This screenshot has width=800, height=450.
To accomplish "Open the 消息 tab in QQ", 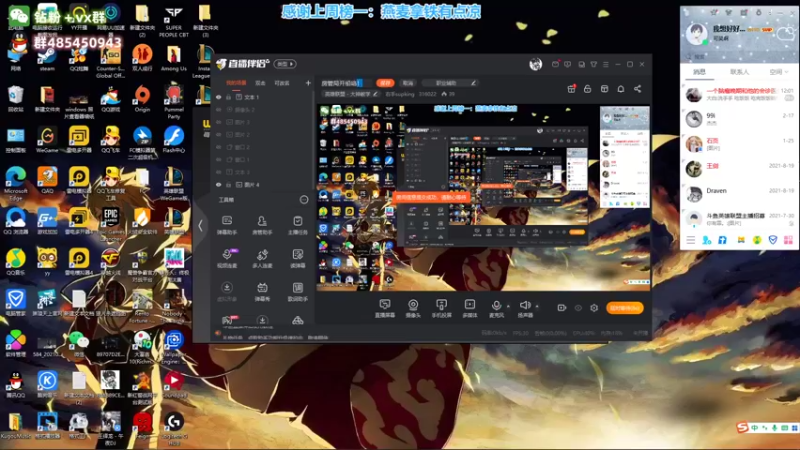I will (699, 72).
